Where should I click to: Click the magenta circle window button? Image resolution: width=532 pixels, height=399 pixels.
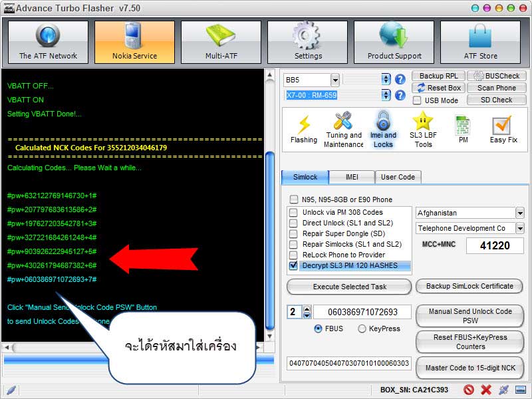pyautogui.click(x=487, y=9)
